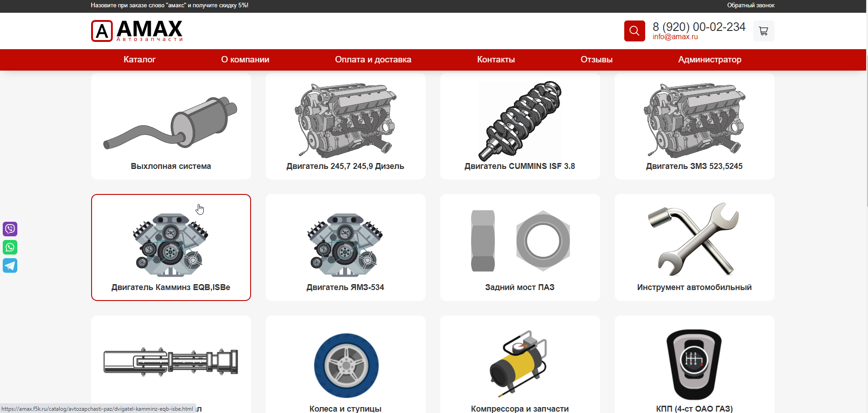Click the info@amax.ru email link

pyautogui.click(x=675, y=37)
